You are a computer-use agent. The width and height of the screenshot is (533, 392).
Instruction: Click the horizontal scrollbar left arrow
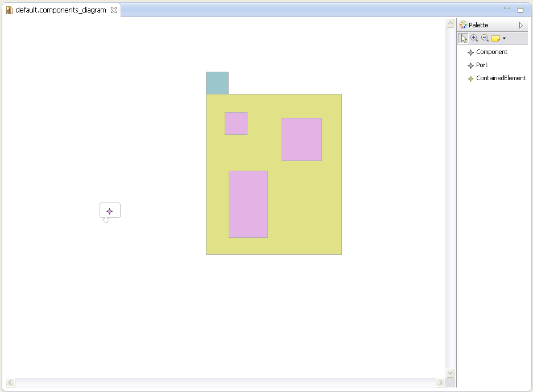click(10, 383)
